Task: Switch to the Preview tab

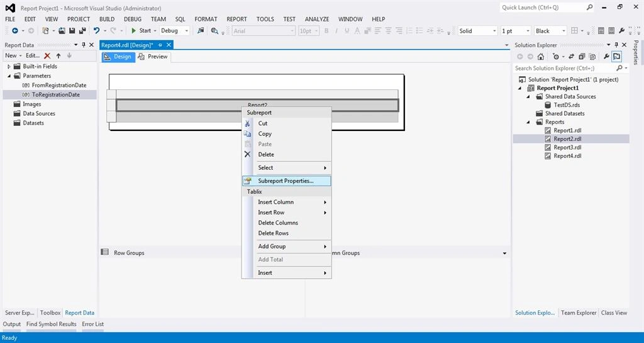Action: [153, 57]
